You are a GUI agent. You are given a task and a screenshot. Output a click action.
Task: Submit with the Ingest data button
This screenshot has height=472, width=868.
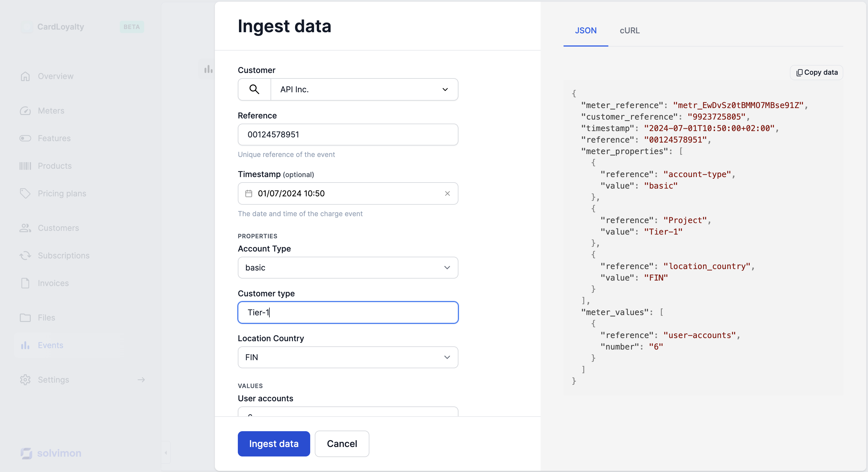274,444
